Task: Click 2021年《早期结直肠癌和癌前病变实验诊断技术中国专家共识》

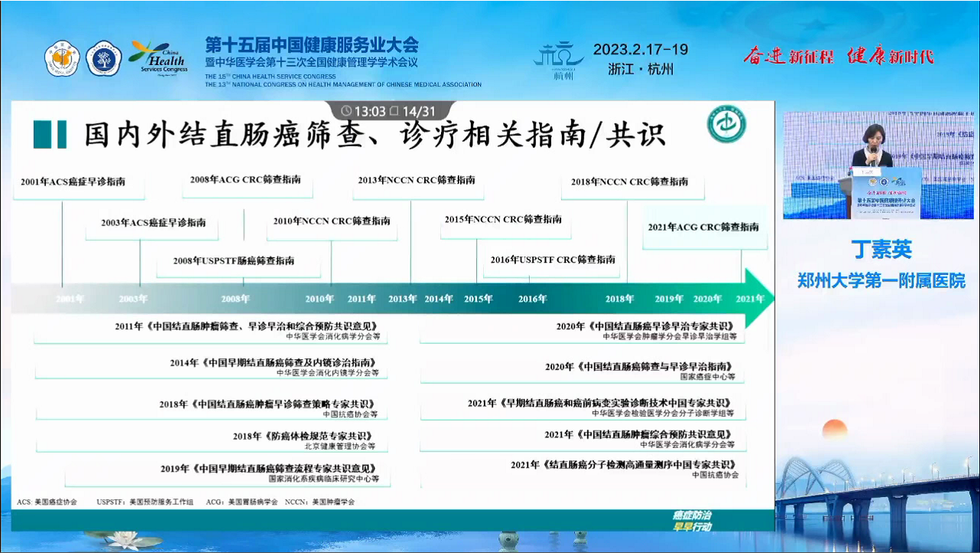Action: [x=601, y=403]
